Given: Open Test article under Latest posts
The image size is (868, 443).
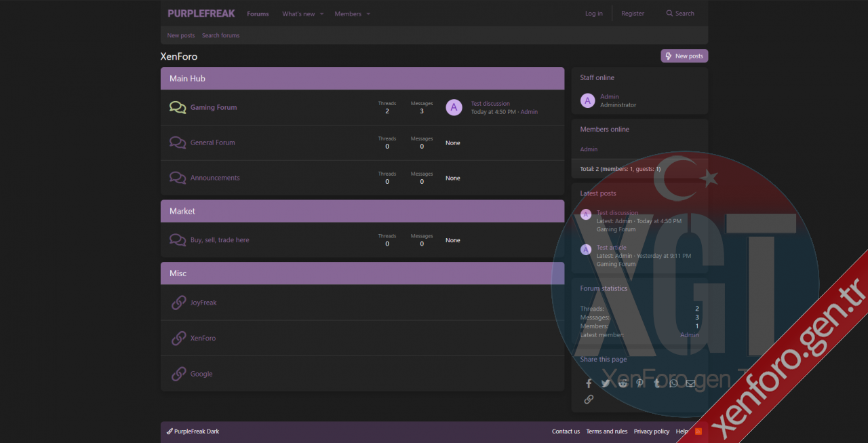Looking at the screenshot, I should click(612, 248).
